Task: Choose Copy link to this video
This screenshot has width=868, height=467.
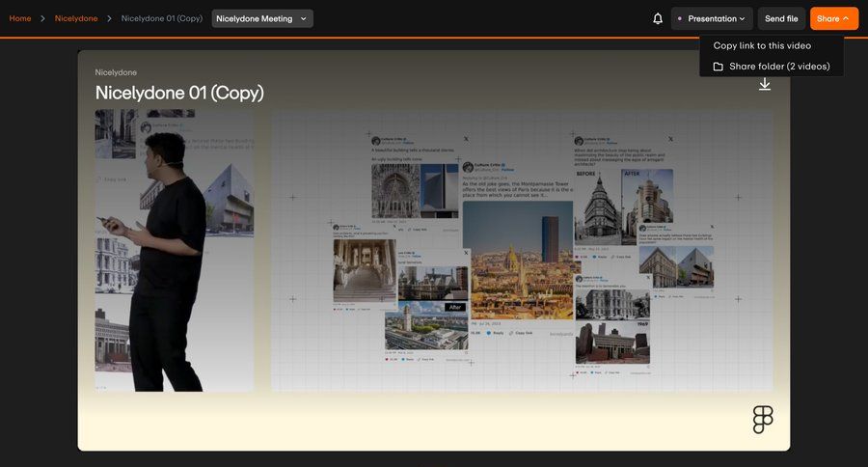Action: (x=762, y=45)
